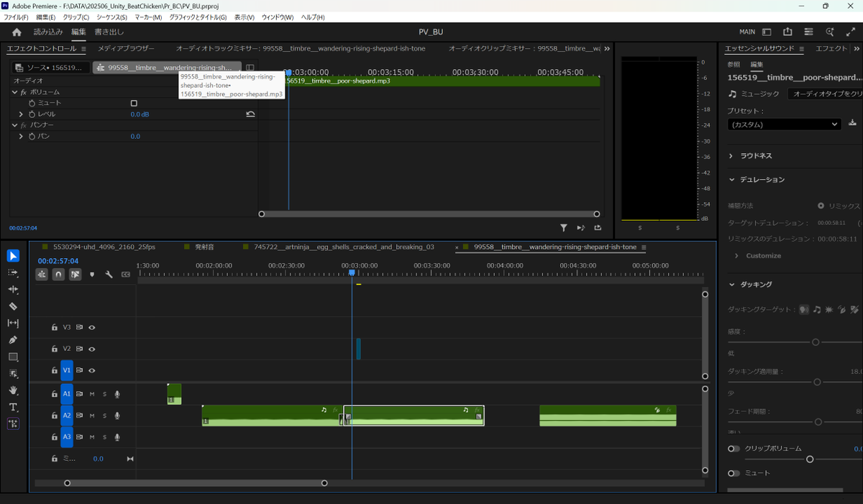Hide track V3 with eye icon

[92, 327]
